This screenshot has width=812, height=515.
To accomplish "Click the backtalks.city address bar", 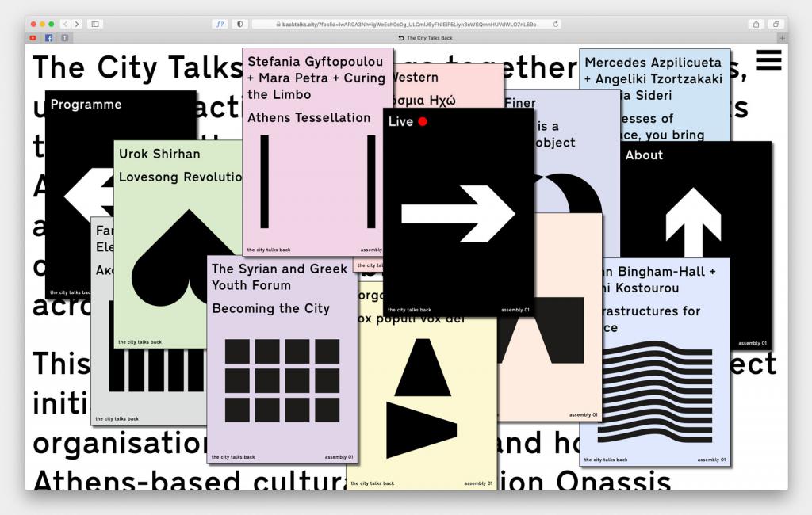I will point(406,24).
